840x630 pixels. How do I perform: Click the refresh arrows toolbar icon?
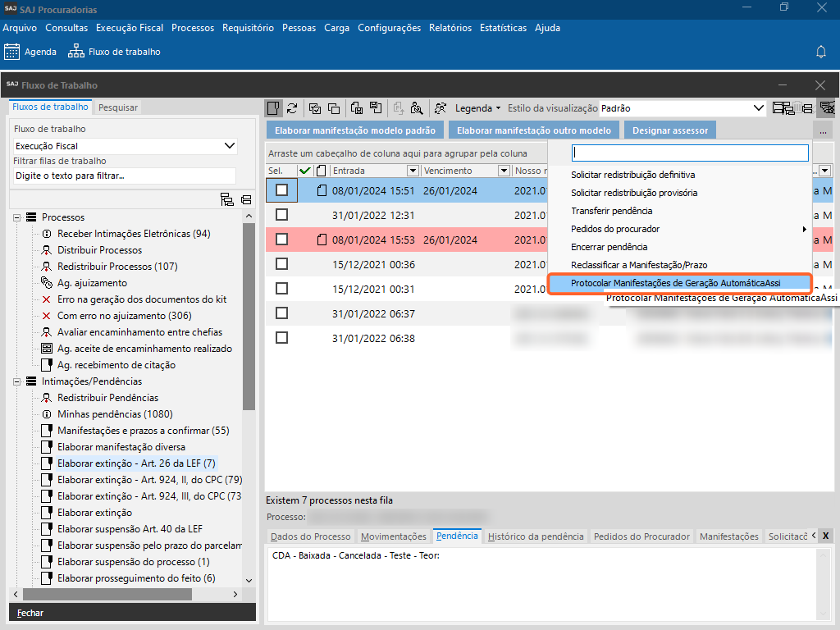[x=291, y=107]
